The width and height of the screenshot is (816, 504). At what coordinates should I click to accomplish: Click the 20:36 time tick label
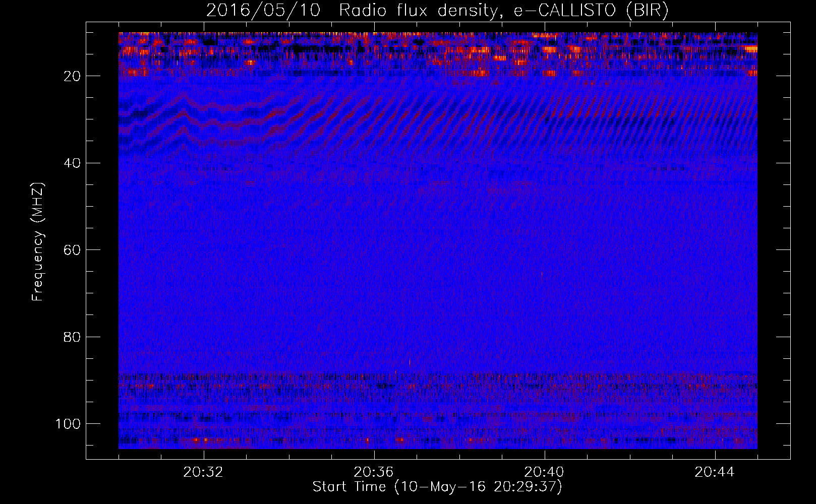pyautogui.click(x=374, y=472)
